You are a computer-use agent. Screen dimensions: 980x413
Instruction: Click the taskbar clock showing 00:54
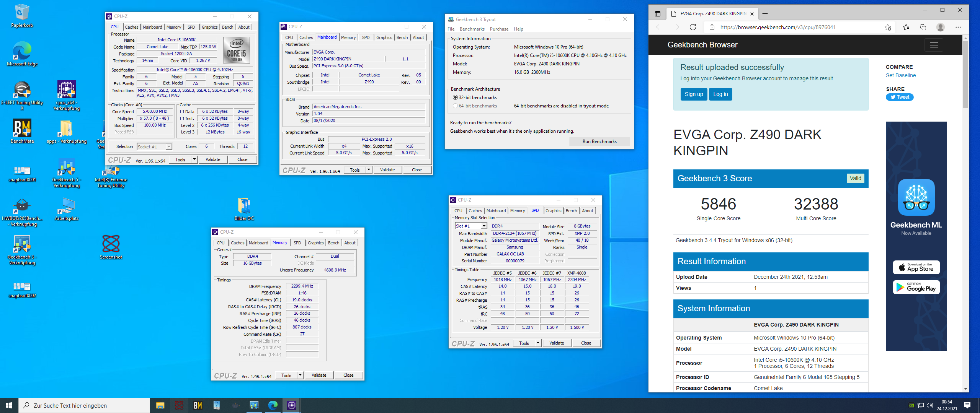[x=947, y=405]
